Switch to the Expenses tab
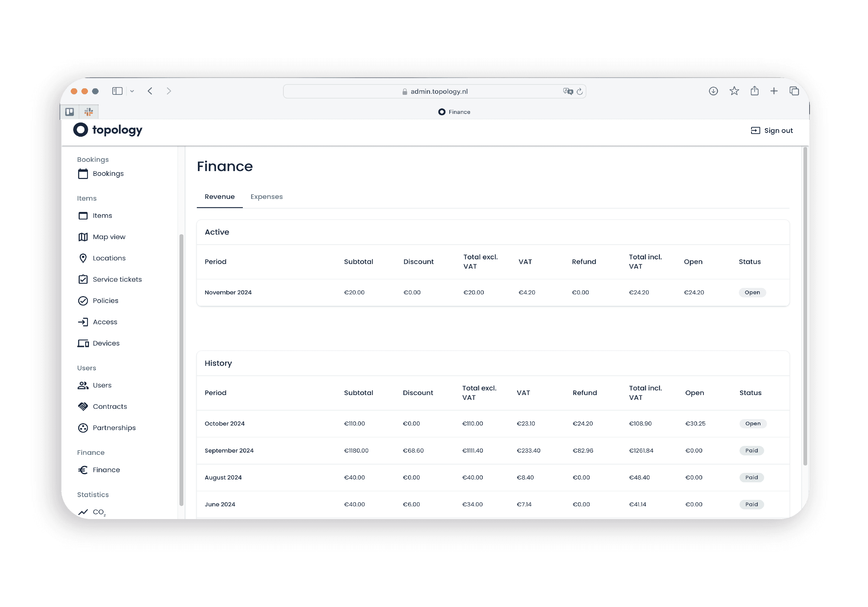The width and height of the screenshot is (868, 607). 266,196
